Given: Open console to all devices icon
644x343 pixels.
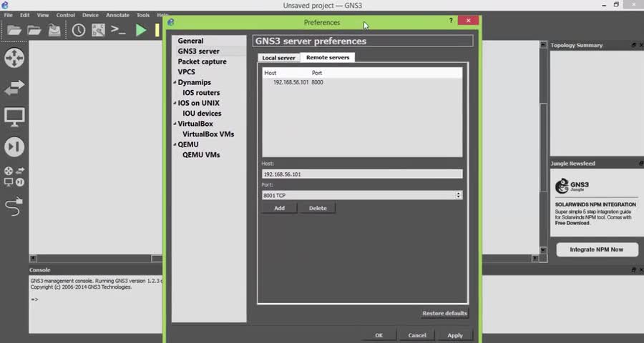Looking at the screenshot, I should click(x=118, y=30).
